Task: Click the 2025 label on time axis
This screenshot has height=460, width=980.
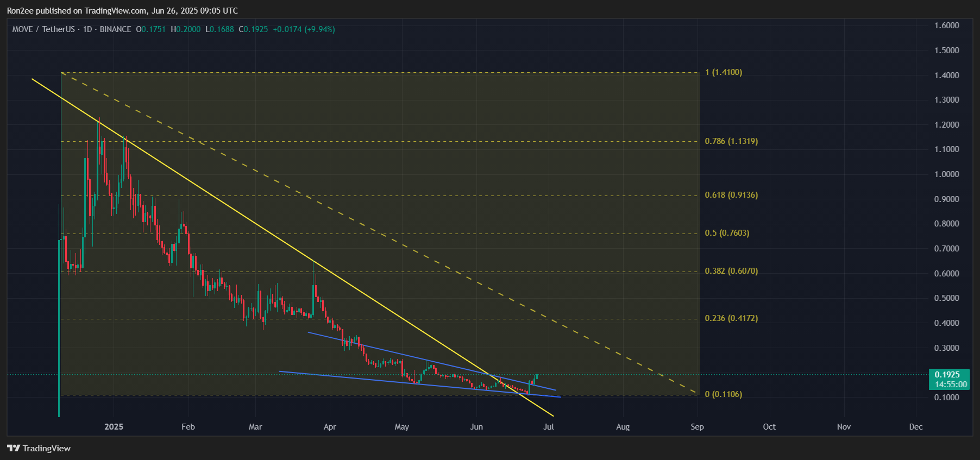Action: 114,427
